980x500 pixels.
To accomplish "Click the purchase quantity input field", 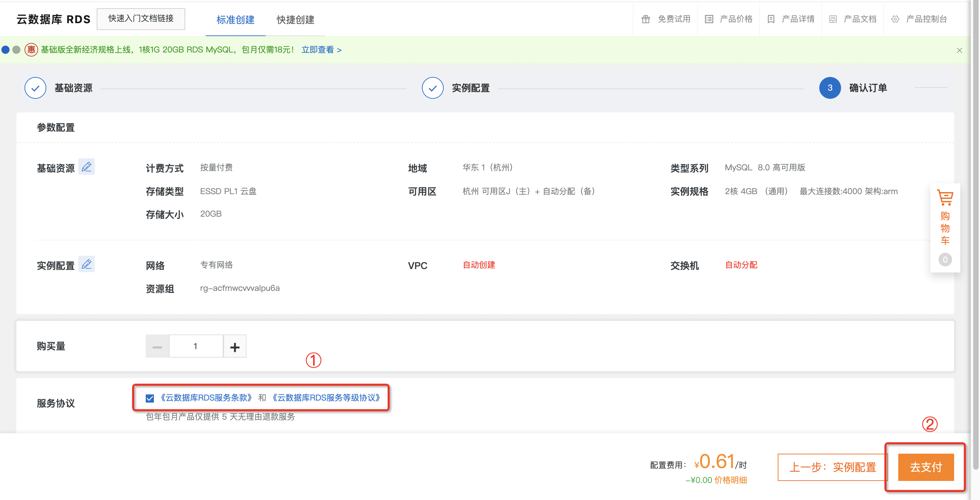I will tap(195, 347).
